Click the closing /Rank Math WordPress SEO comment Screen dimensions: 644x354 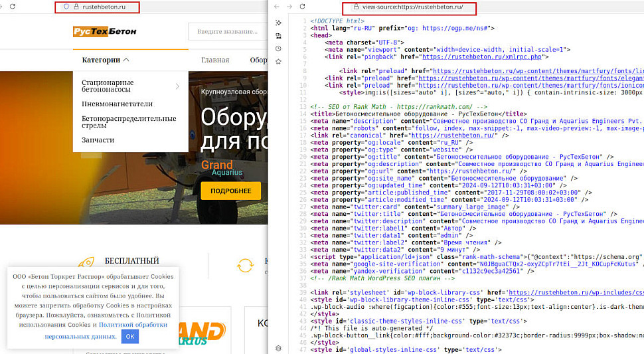(x=383, y=278)
